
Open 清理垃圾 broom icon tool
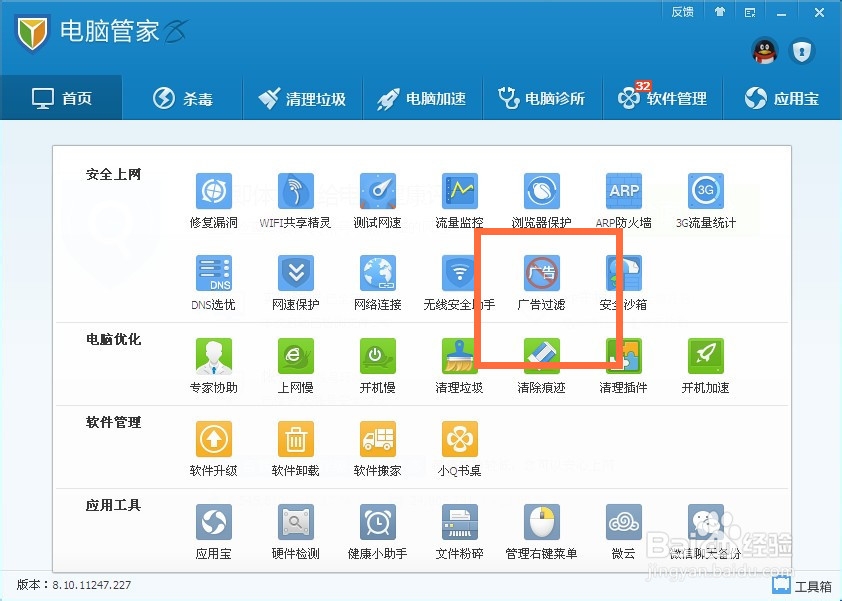click(x=459, y=366)
